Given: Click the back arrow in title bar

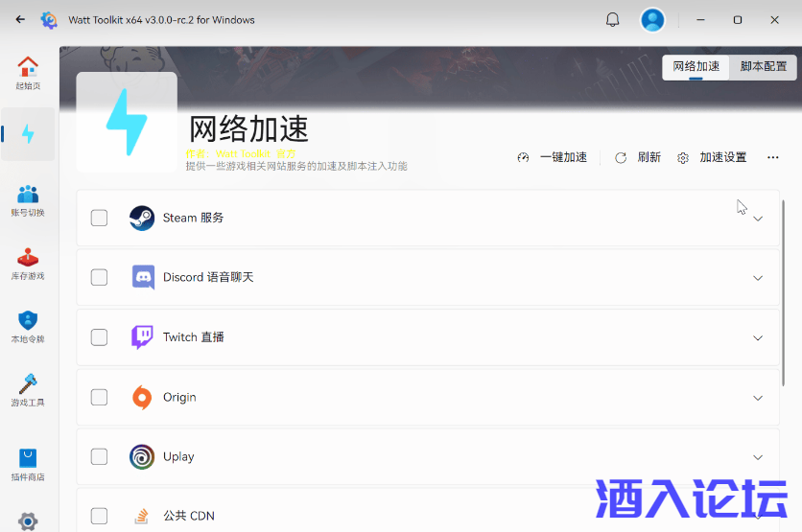Looking at the screenshot, I should click(x=20, y=20).
